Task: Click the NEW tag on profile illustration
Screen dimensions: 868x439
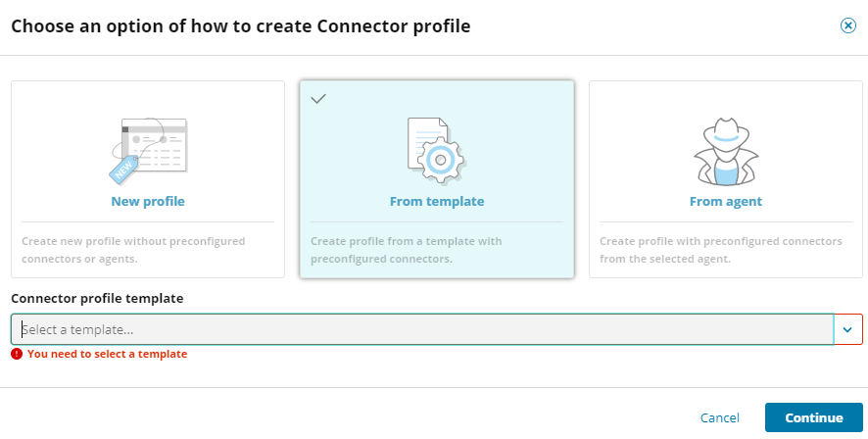Action: [123, 170]
